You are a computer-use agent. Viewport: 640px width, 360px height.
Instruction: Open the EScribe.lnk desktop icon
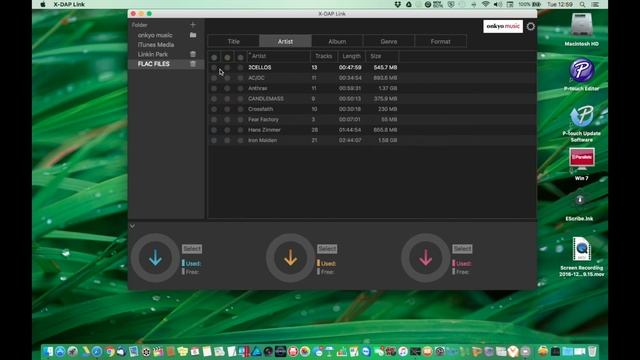click(580, 207)
